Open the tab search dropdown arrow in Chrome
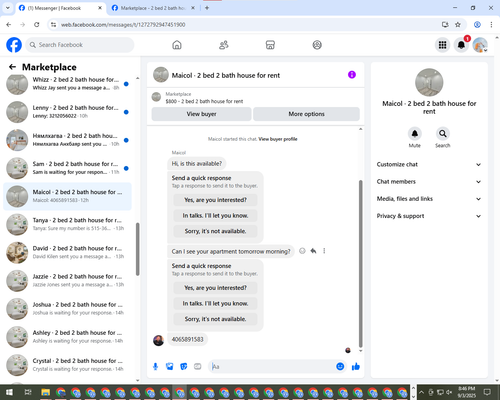The width and height of the screenshot is (500, 400). (8, 8)
